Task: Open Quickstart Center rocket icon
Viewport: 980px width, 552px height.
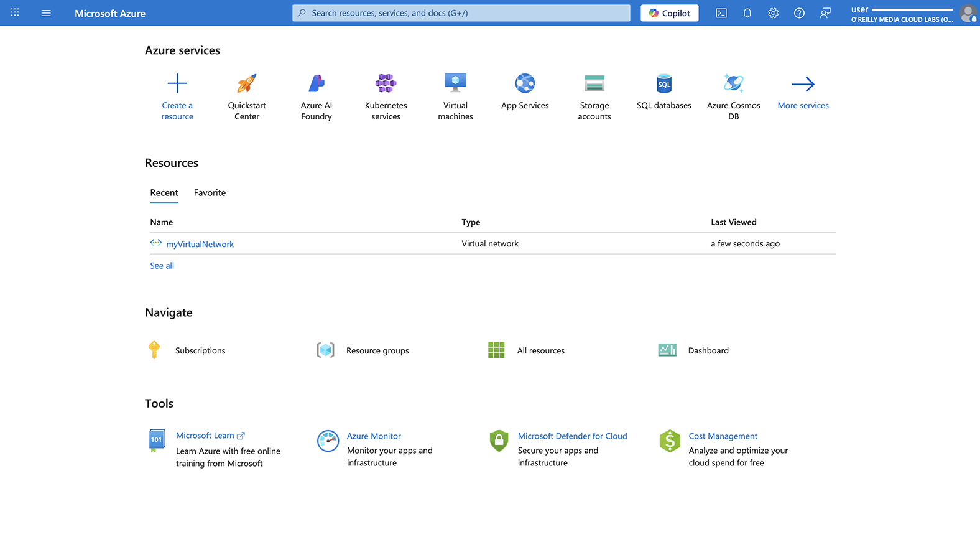Action: point(247,83)
